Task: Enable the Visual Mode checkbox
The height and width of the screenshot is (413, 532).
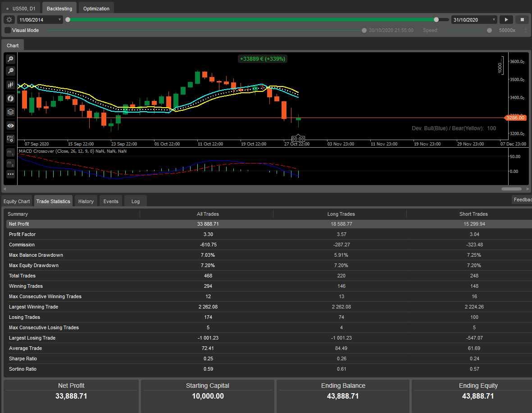Action: [6, 30]
